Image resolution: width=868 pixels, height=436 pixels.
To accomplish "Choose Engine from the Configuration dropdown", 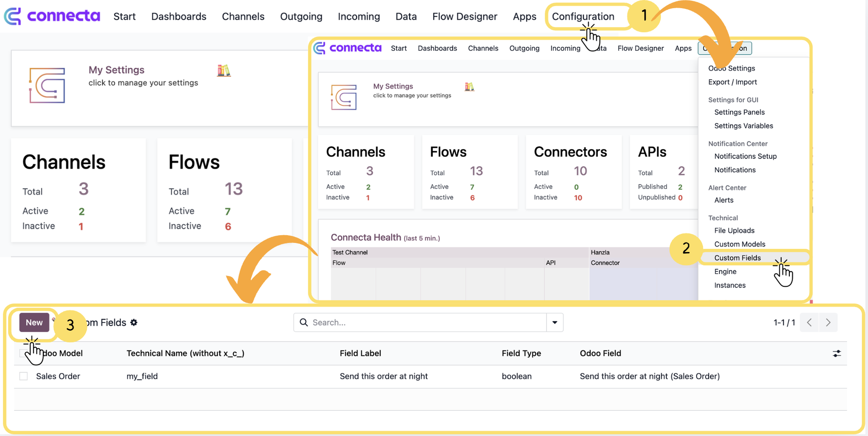I will pos(725,271).
